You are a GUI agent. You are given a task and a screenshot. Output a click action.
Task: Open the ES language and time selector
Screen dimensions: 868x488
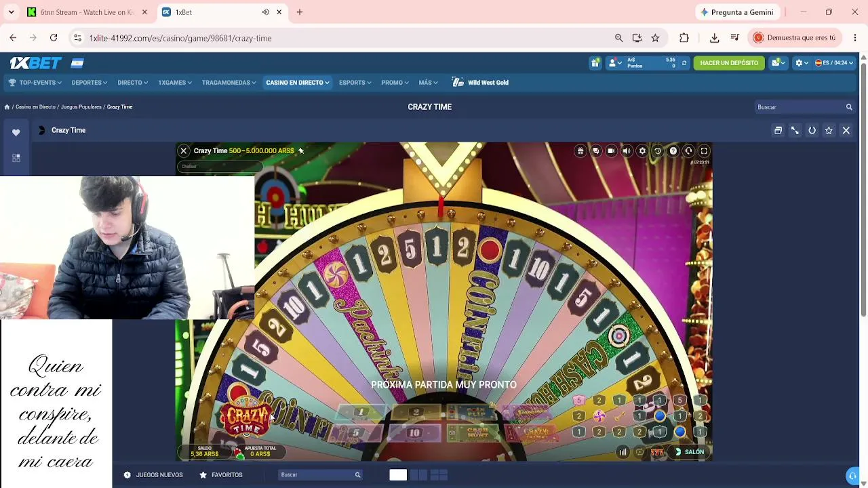click(834, 63)
